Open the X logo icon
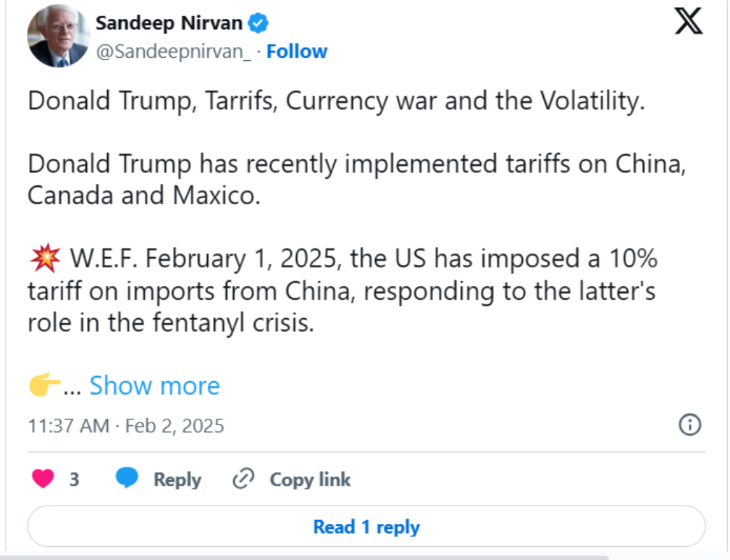Viewport: 730px width, 560px height. click(x=689, y=21)
